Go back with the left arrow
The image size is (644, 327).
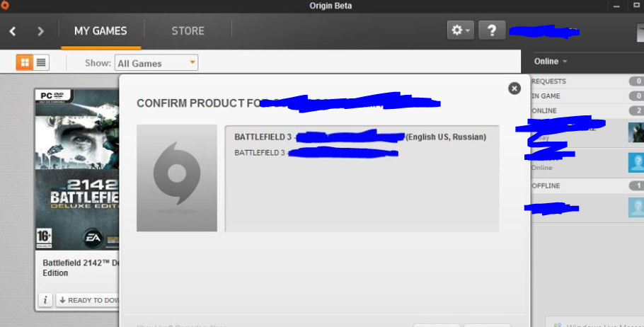[13, 31]
